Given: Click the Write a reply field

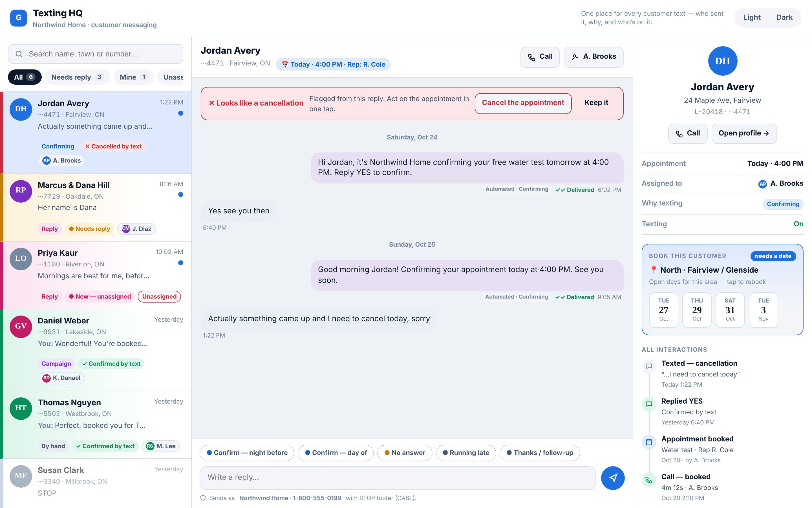Looking at the screenshot, I should tap(397, 478).
